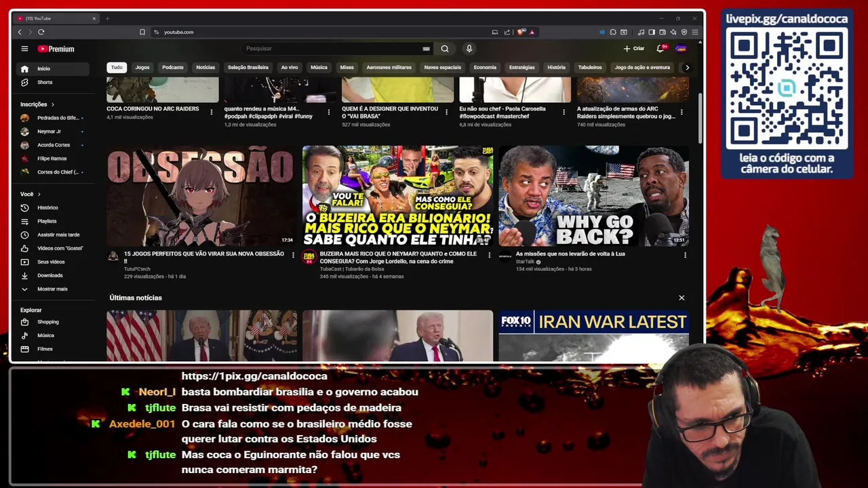Open the StarTalk channel link
Image resolution: width=868 pixels, height=488 pixels.
click(525, 262)
